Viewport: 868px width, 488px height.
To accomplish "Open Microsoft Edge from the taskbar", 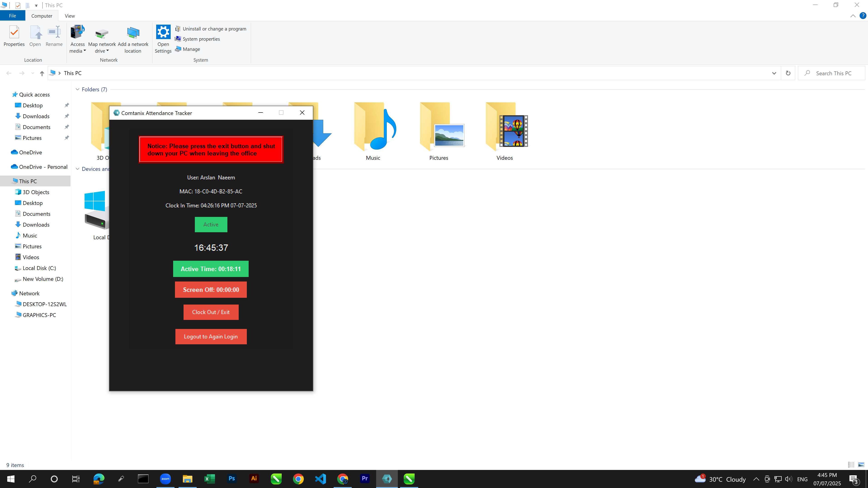I will 99,479.
